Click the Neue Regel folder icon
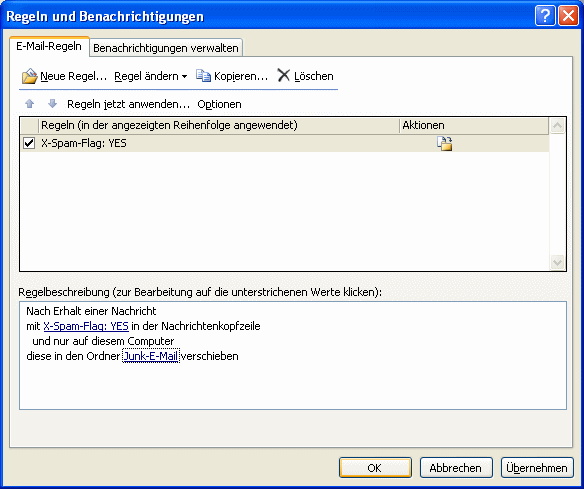 [29, 76]
